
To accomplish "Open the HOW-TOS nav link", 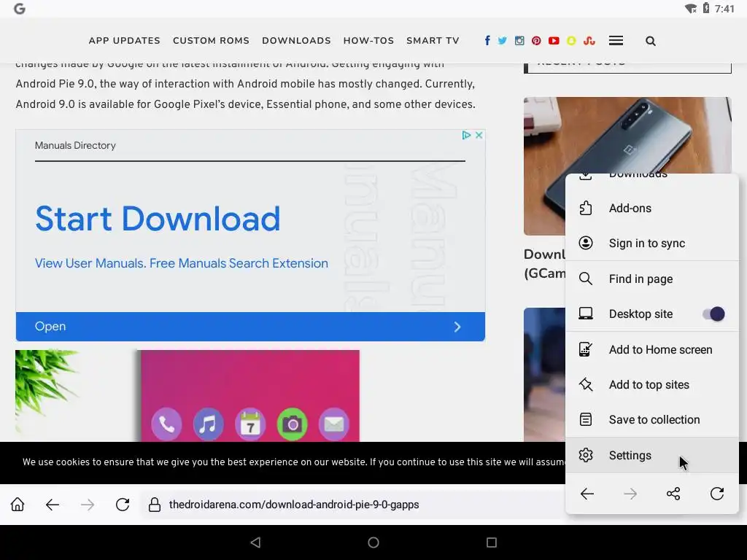I will tap(368, 41).
